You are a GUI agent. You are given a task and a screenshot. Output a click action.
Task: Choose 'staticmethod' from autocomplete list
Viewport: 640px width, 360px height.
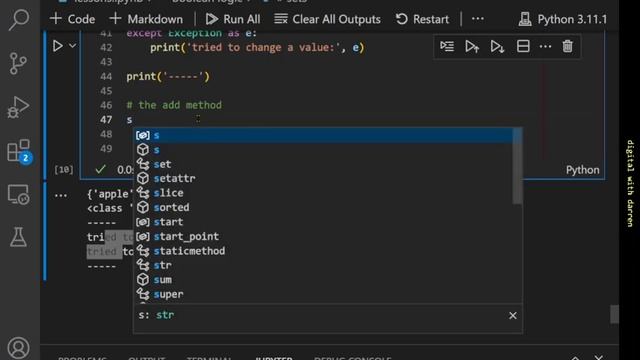click(x=324, y=251)
